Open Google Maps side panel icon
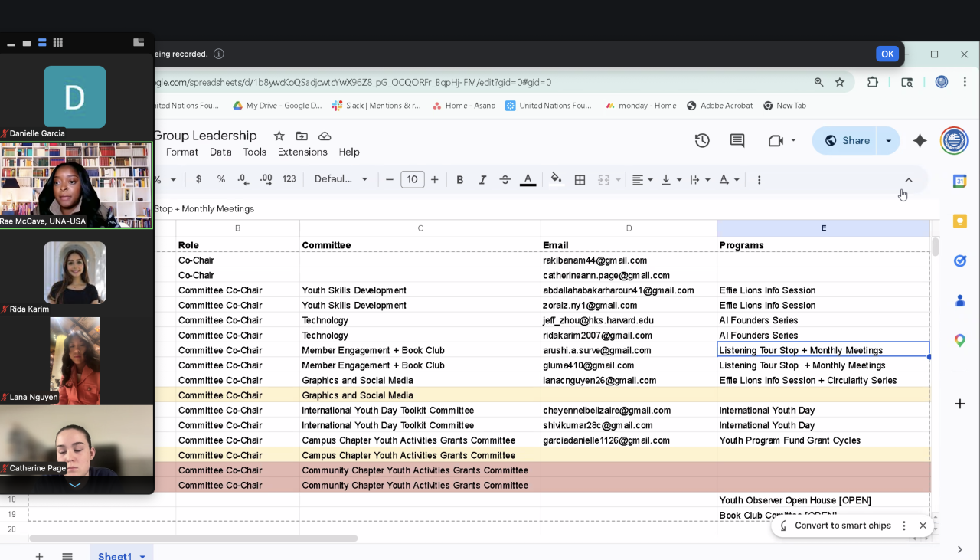 coord(959,340)
